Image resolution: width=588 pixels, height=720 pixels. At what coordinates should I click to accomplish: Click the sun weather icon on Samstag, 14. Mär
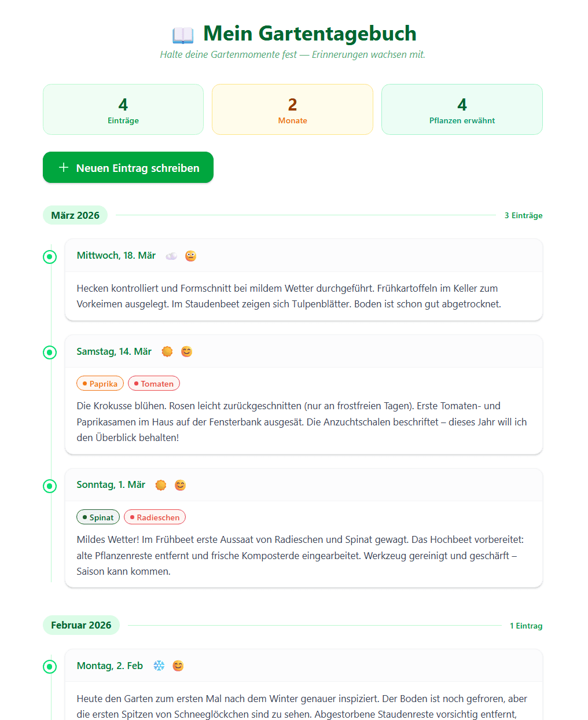click(x=167, y=351)
